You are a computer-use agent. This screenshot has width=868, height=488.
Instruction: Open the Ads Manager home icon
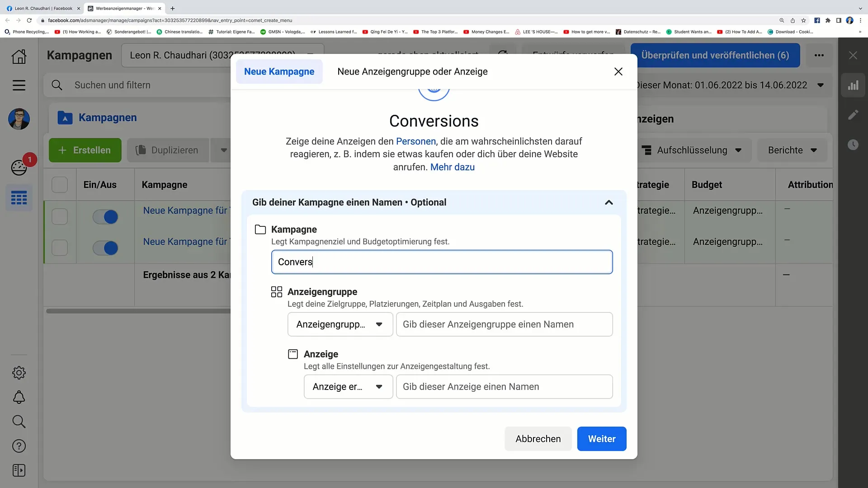(x=19, y=56)
